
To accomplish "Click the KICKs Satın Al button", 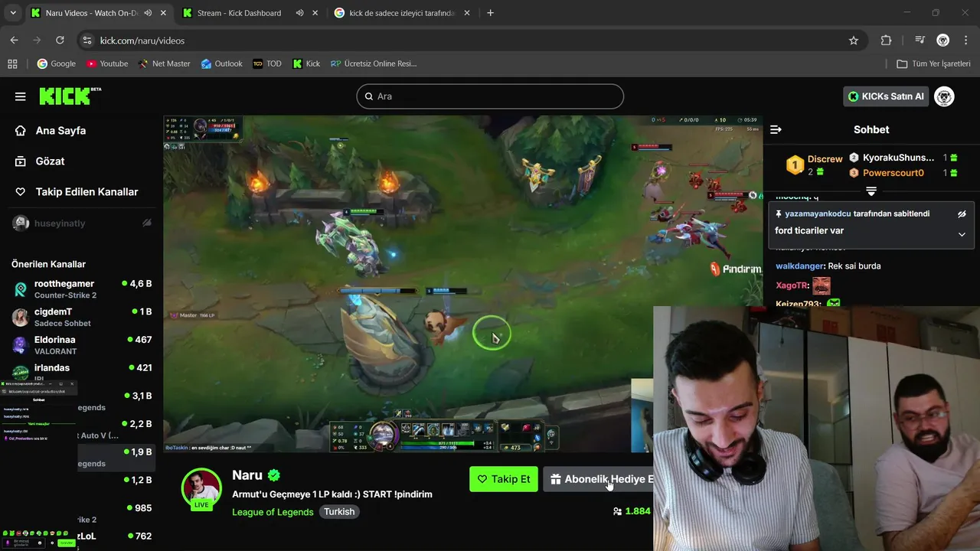I will [x=886, y=96].
